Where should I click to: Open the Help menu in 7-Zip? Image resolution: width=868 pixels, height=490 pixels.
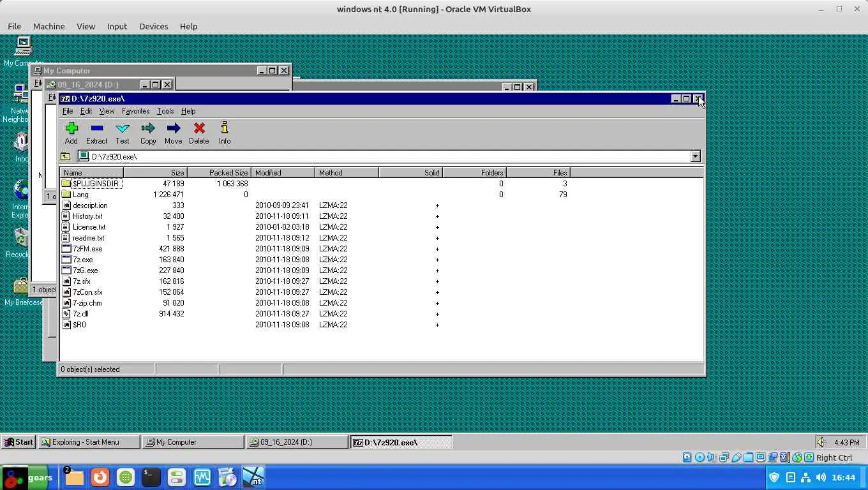(188, 111)
